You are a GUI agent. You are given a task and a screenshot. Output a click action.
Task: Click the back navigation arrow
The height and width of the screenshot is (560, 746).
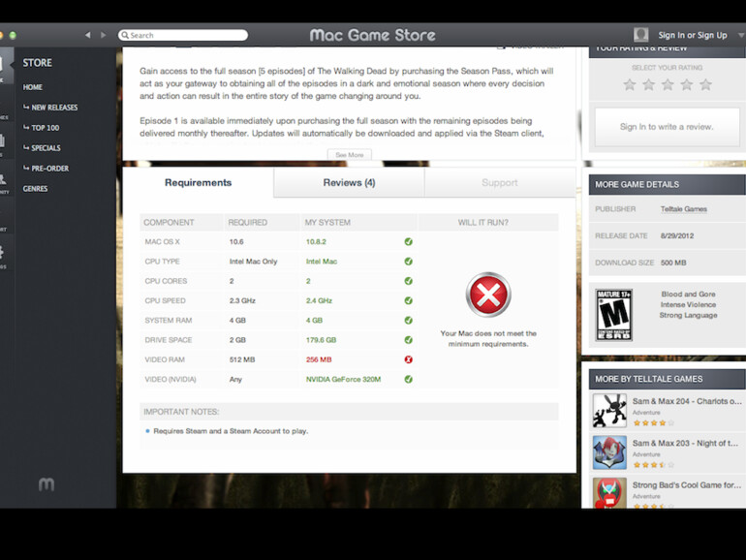pos(87,35)
